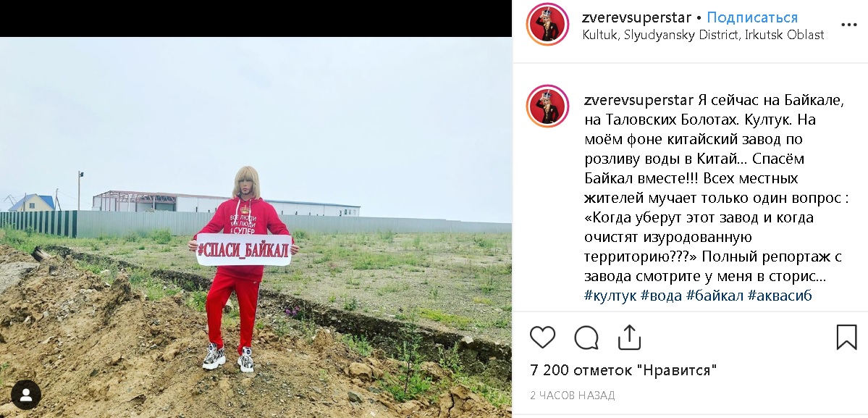Click the post photo of the person in red

[x=256, y=227]
